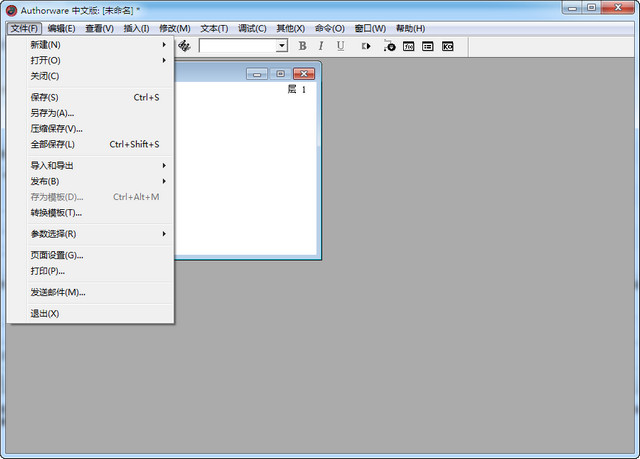Open the Control Panel toolbar icon

[x=389, y=46]
